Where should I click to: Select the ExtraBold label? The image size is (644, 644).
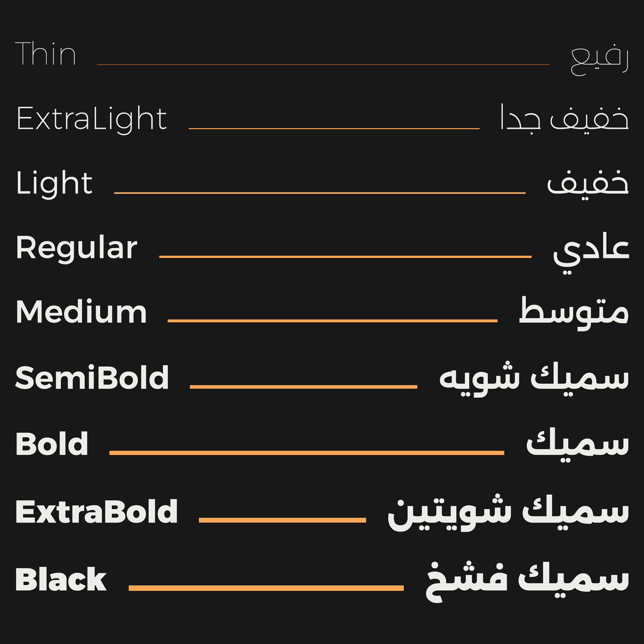coord(97,511)
